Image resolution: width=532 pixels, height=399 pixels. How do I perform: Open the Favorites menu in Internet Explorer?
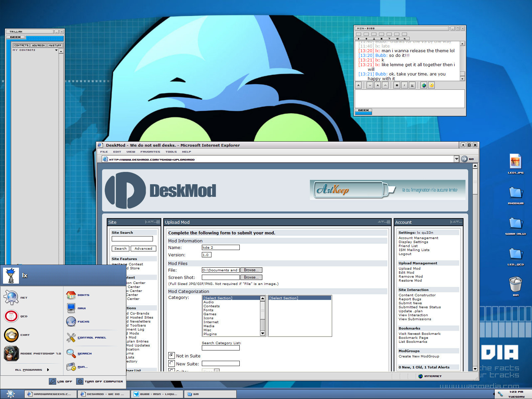click(150, 152)
